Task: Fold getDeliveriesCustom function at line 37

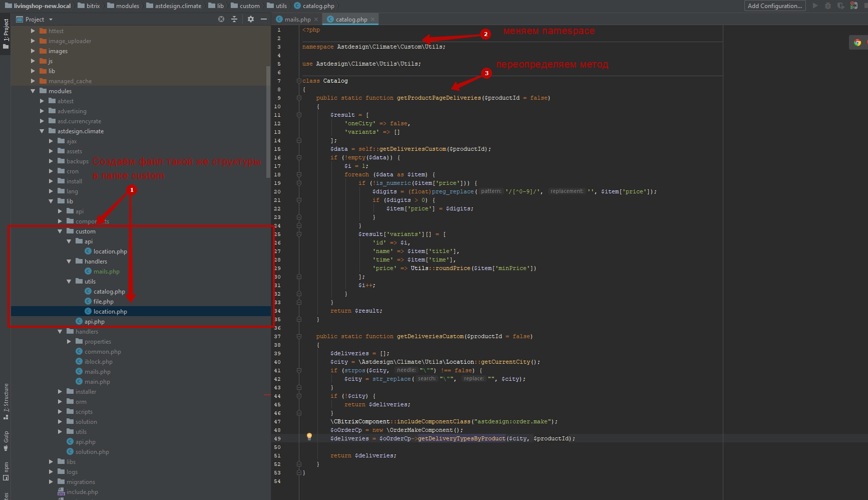Action: pyautogui.click(x=299, y=336)
